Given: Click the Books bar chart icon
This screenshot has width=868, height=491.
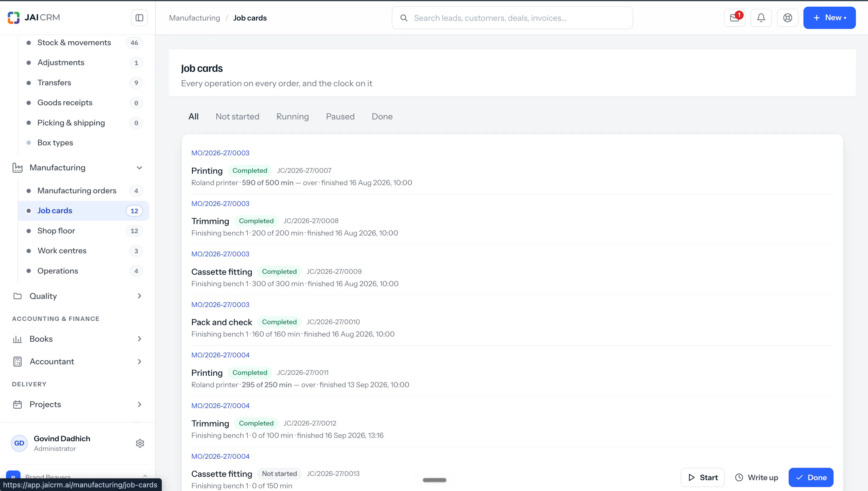Looking at the screenshot, I should [18, 339].
